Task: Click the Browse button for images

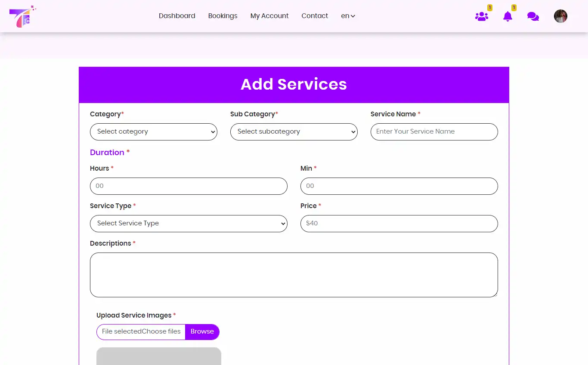Action: [202, 332]
